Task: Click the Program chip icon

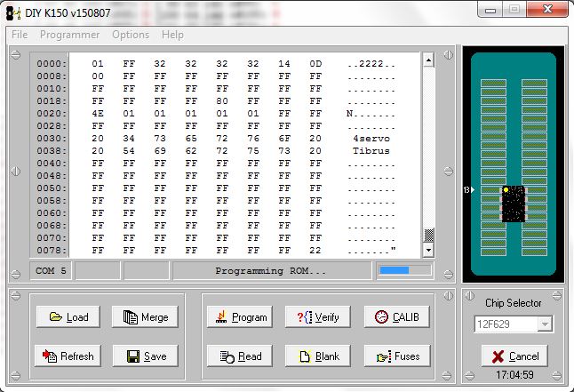Action: (220, 317)
